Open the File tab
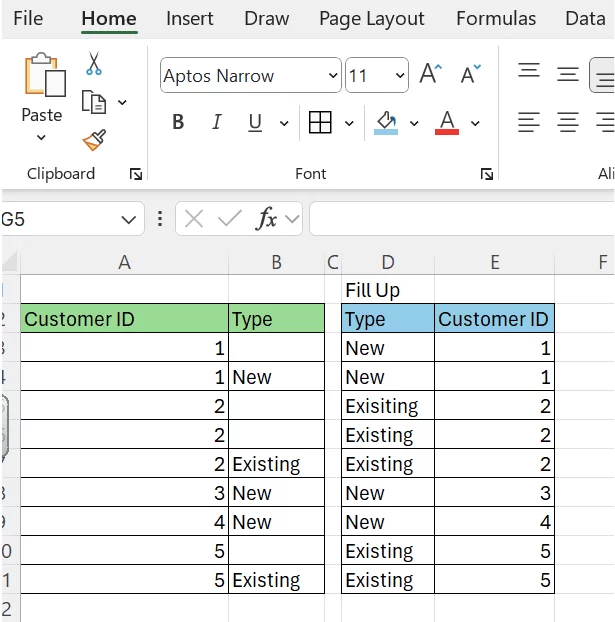The image size is (615, 622). (x=28, y=18)
